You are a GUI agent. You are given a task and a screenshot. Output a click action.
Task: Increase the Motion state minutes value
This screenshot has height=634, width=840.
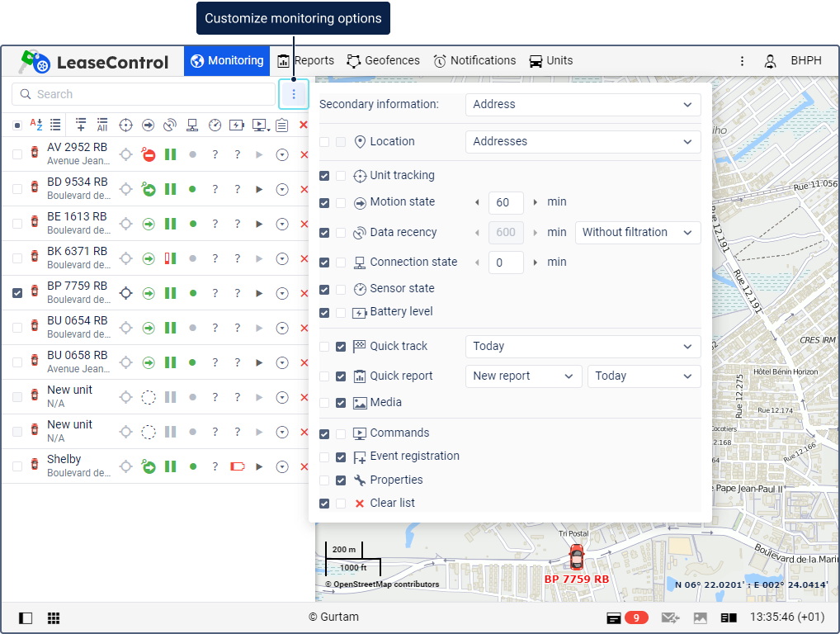point(535,202)
